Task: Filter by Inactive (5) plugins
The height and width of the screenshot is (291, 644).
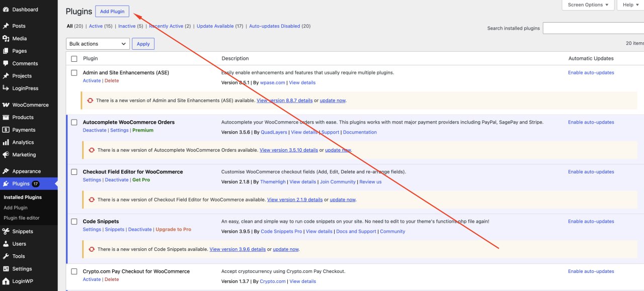Action: (x=131, y=26)
